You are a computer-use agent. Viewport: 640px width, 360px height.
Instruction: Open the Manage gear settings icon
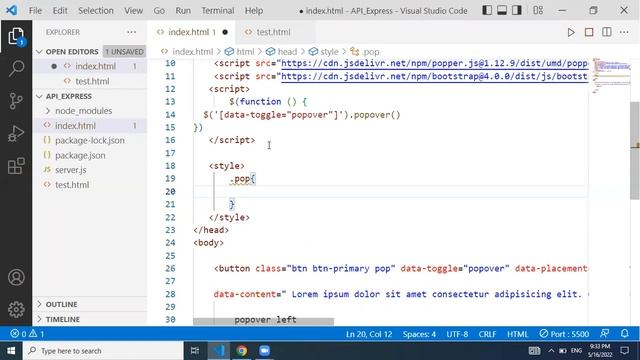click(x=16, y=309)
